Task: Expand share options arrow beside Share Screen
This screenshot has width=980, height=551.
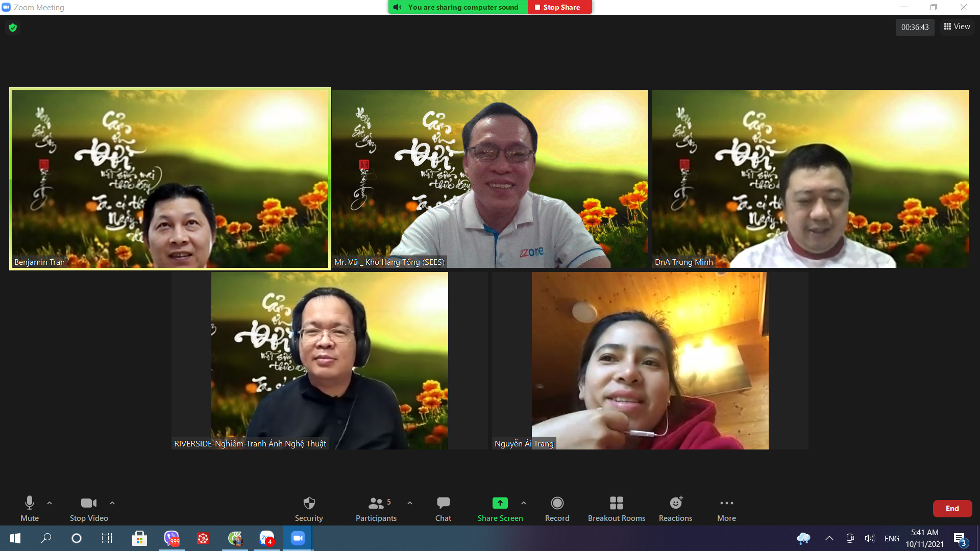Action: tap(524, 503)
